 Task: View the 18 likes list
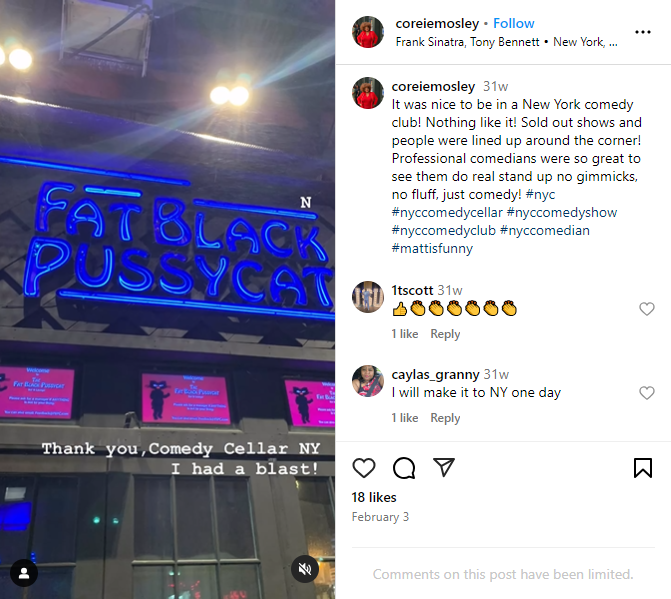pyautogui.click(x=374, y=497)
